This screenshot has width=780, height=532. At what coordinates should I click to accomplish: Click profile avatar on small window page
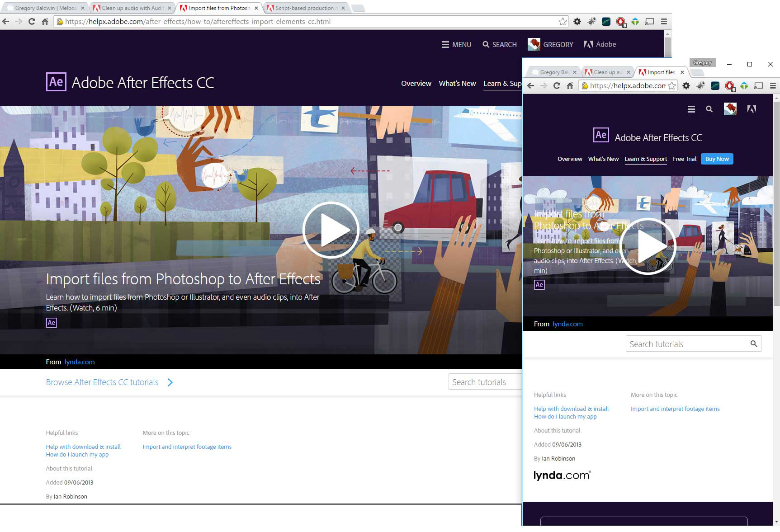click(730, 108)
